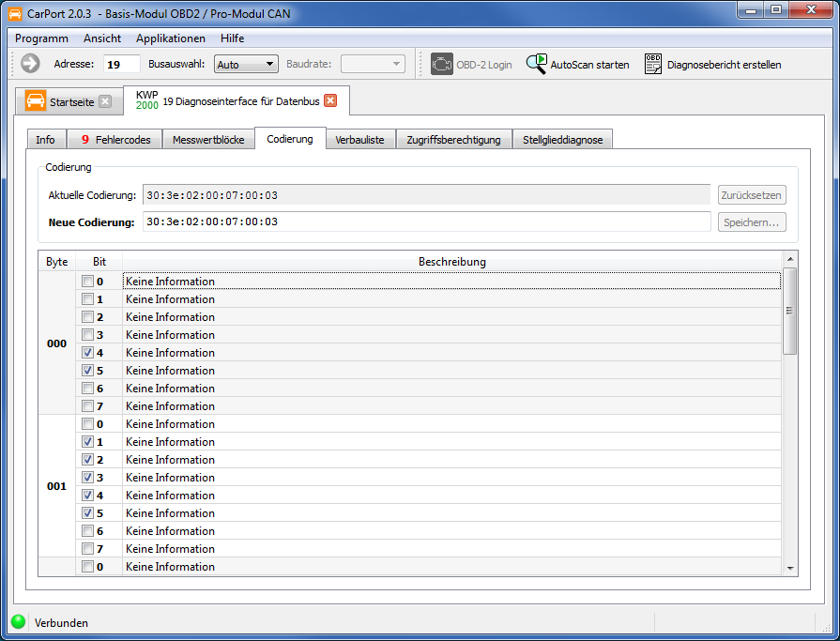Click the Beschreibung column header
The width and height of the screenshot is (840, 641).
point(452,262)
